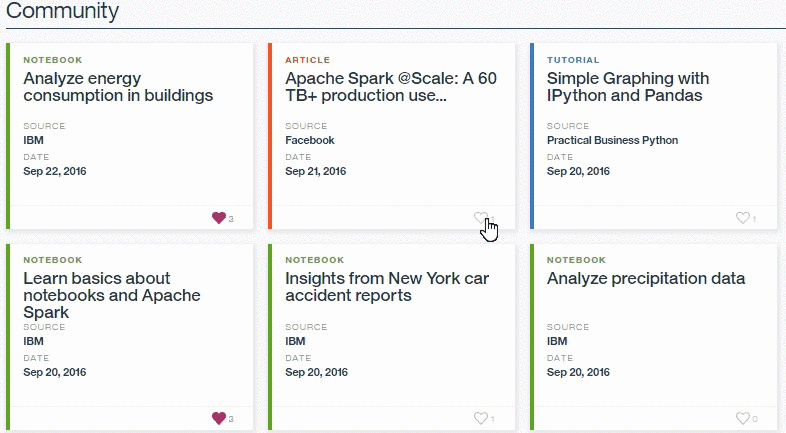
Task: Open Analyze precipitation data notebook title
Action: click(x=646, y=278)
